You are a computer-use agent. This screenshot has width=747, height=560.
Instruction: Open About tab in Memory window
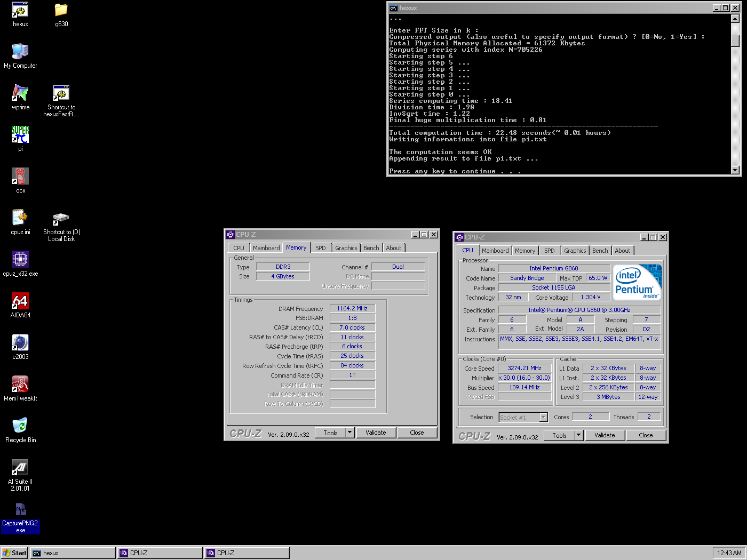[394, 248]
